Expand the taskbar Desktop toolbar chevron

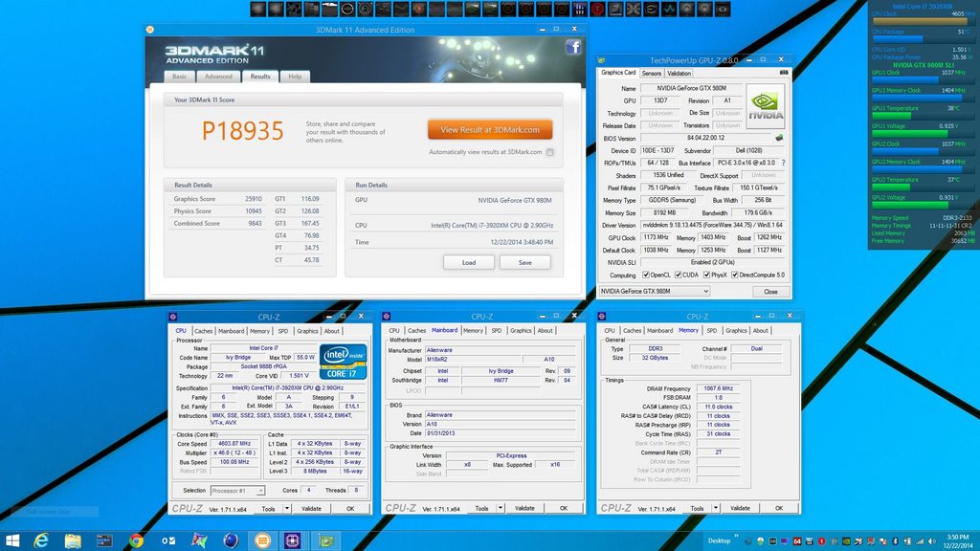click(736, 537)
